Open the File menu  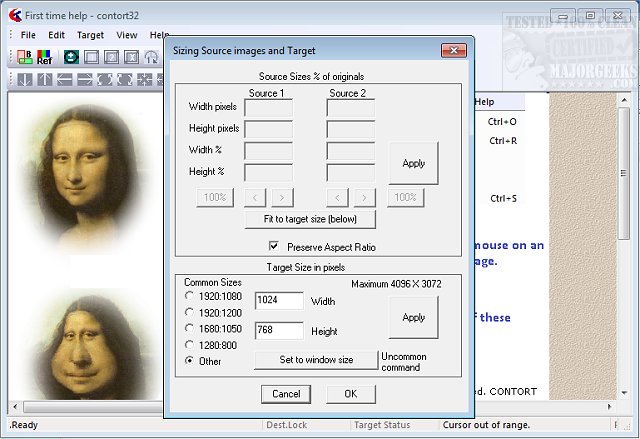coord(28,35)
